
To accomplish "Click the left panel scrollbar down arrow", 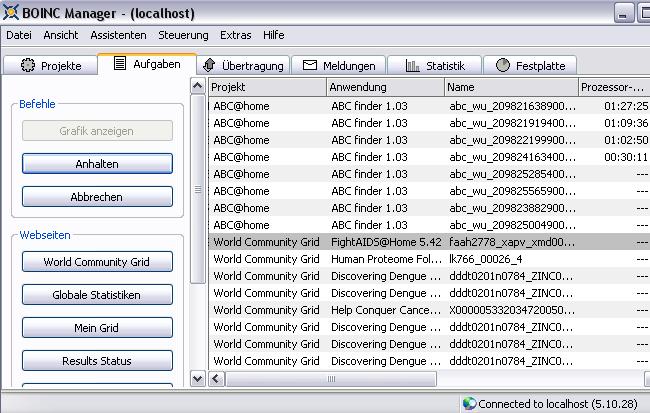I will [197, 378].
